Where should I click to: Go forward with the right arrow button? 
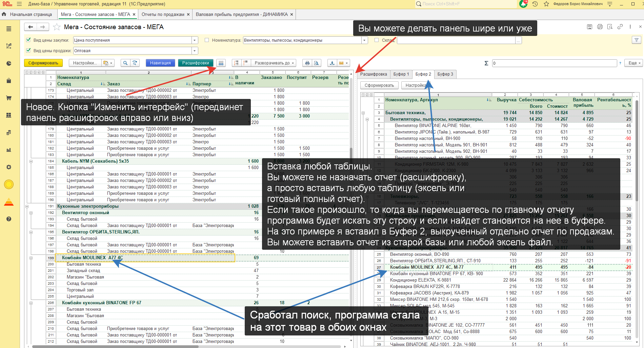(x=43, y=27)
